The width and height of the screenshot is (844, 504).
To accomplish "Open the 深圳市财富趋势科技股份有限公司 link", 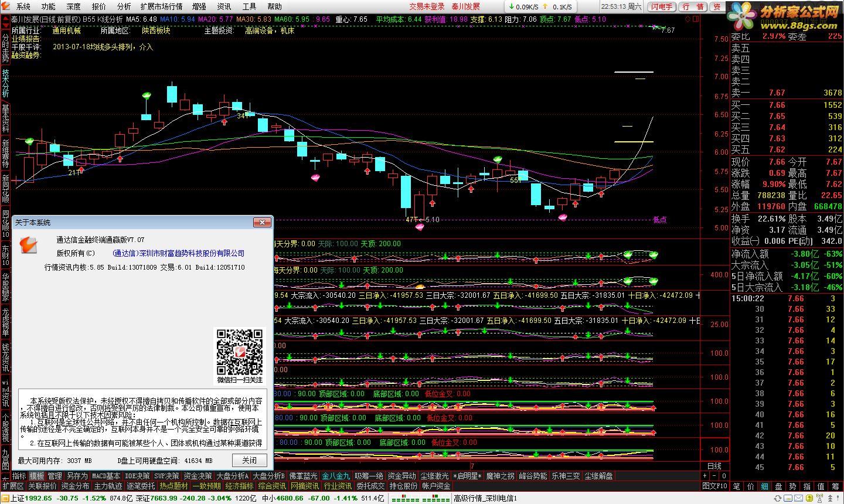I will 178,253.
